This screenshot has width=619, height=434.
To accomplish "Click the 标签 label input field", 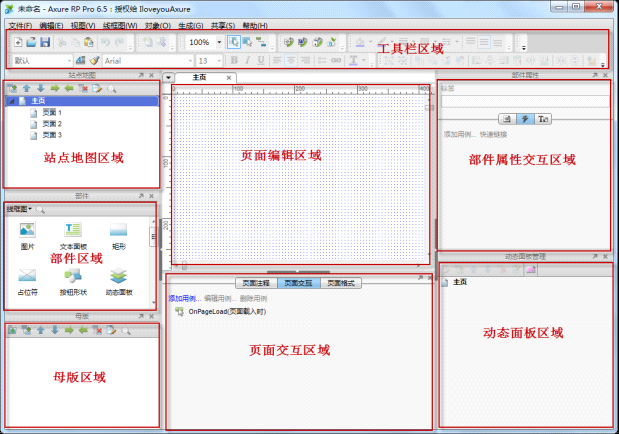I will pyautogui.click(x=525, y=101).
